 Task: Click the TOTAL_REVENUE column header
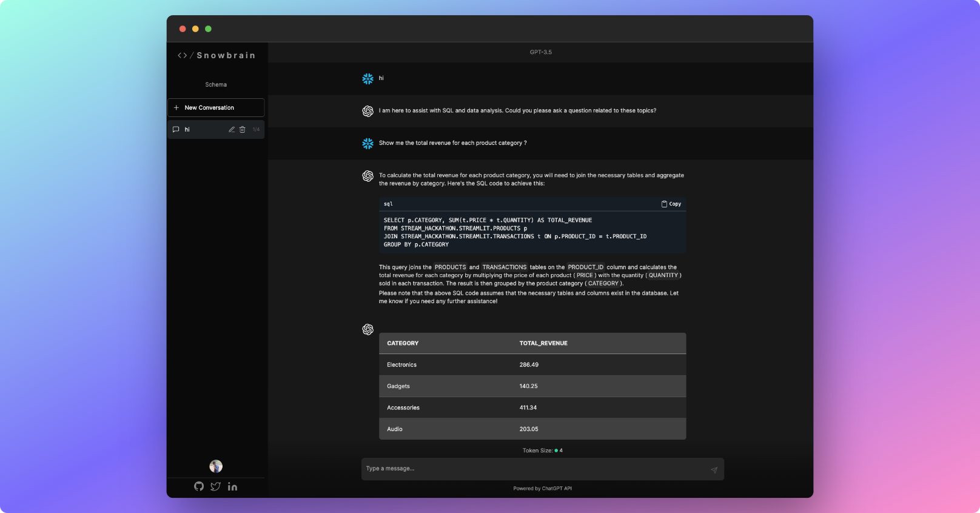click(543, 343)
